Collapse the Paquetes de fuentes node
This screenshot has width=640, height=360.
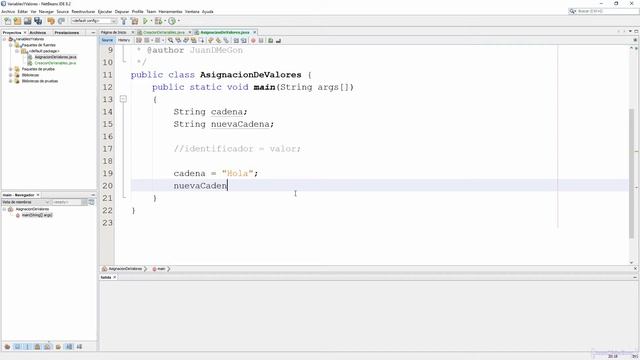tap(11, 45)
